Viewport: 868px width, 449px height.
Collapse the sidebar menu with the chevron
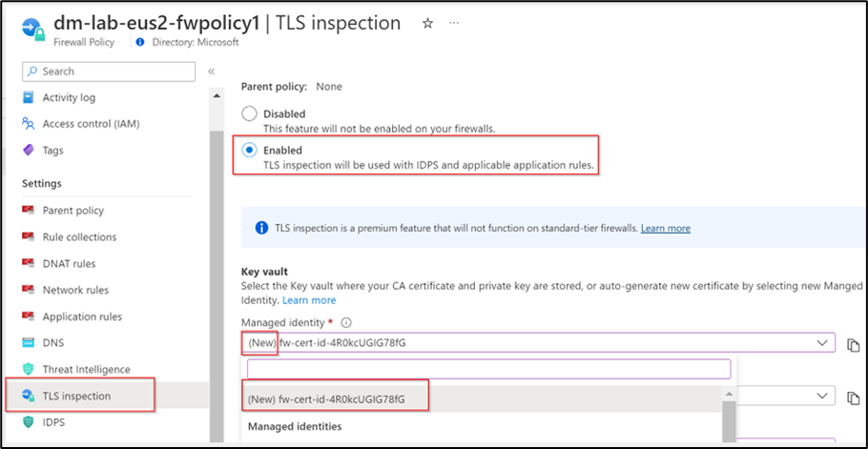[x=211, y=71]
